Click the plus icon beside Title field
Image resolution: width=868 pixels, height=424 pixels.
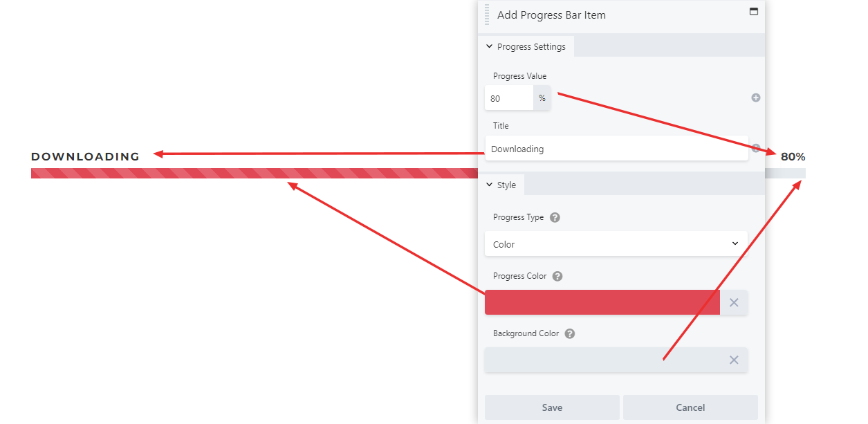click(756, 148)
